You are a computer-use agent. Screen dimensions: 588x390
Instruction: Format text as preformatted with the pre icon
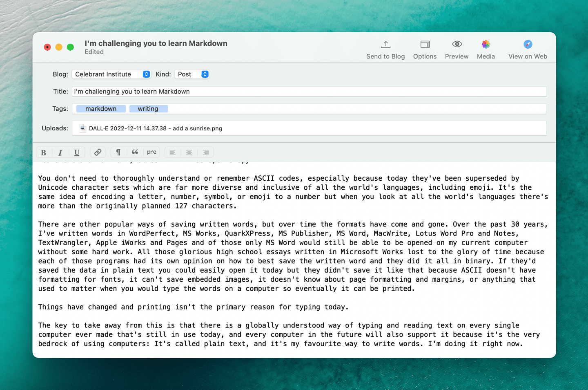click(151, 152)
